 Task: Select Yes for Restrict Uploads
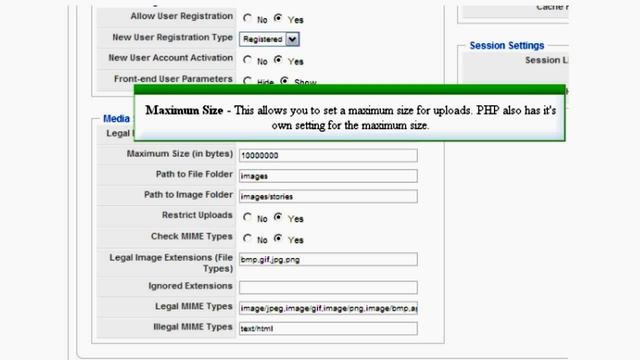click(278, 218)
